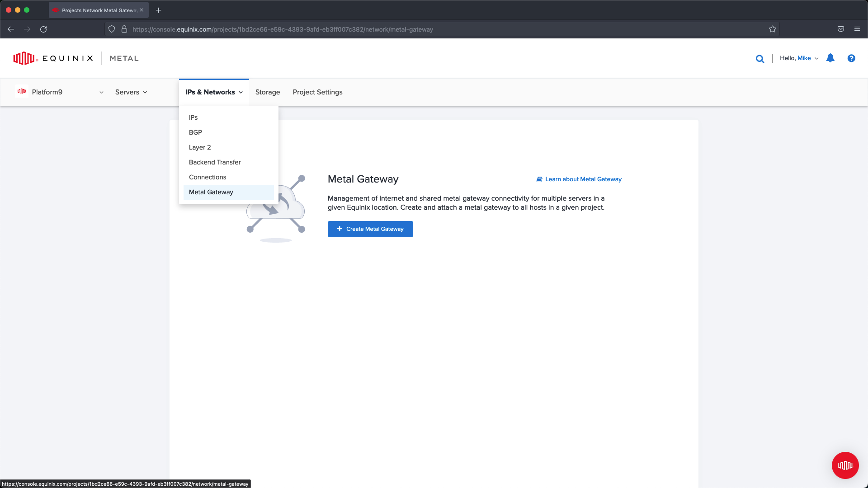
Task: Select BGP from the dropdown menu
Action: point(229,132)
